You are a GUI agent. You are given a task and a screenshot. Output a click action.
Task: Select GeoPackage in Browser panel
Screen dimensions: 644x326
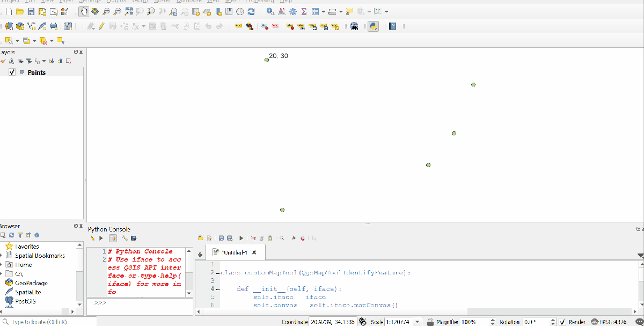pyautogui.click(x=31, y=283)
